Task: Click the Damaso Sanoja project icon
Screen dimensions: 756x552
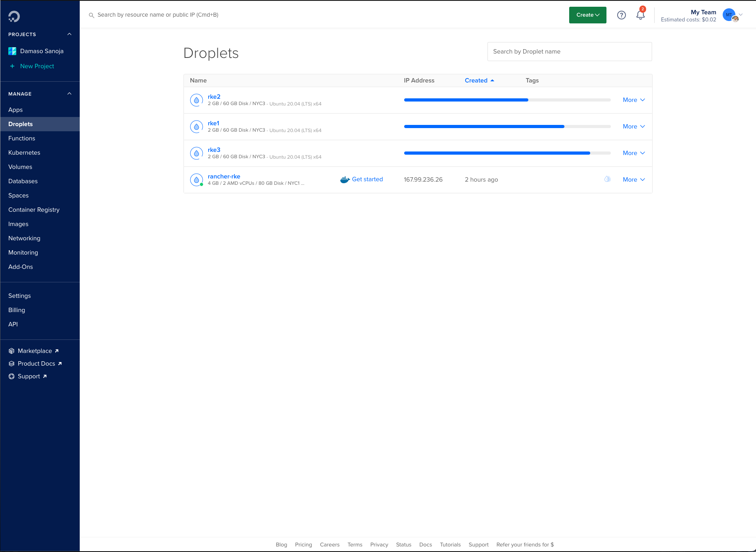Action: click(12, 51)
